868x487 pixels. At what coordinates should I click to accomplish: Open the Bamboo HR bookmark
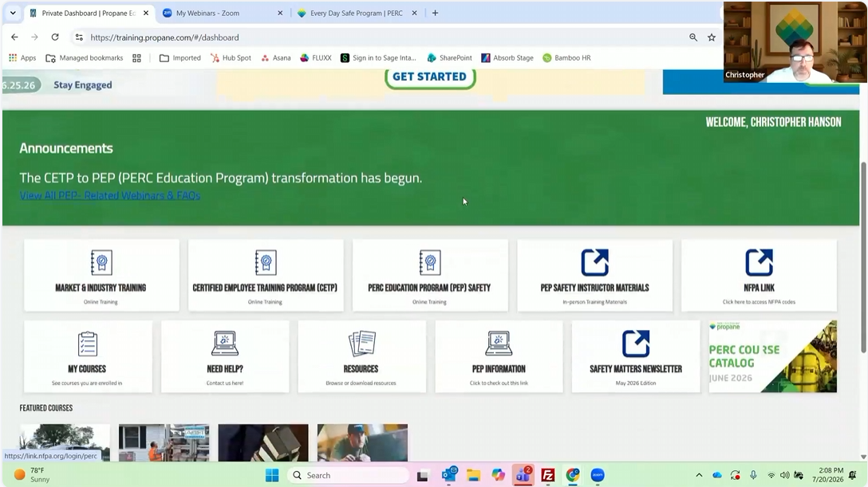(x=567, y=57)
